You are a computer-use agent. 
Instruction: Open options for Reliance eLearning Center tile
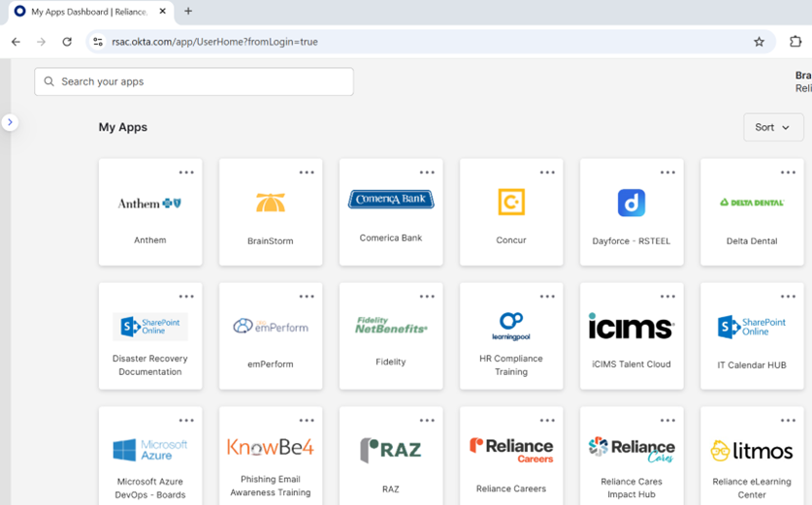coord(788,421)
